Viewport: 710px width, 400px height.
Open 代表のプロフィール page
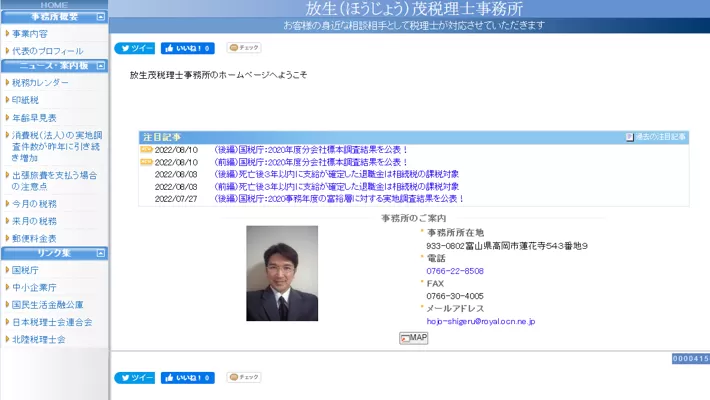[47, 51]
